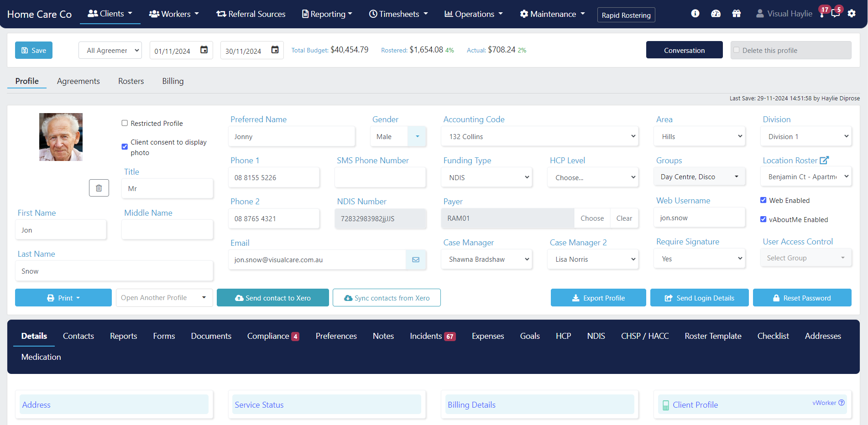Viewport: 868px width, 425px height.
Task: Open Visual Haylie user menu
Action: tap(784, 14)
